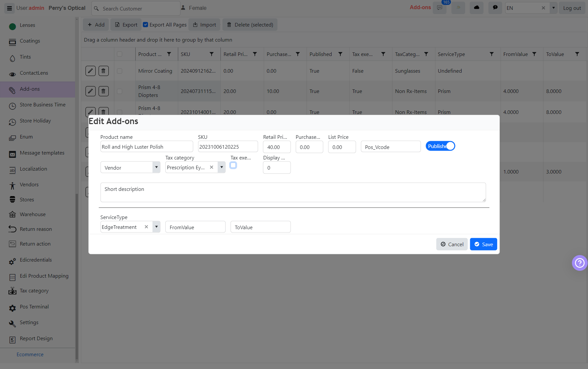This screenshot has width=588, height=369.
Task: Go to Vendors in sidebar
Action: [29, 185]
